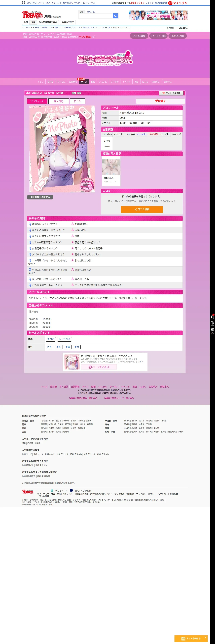
Task: Click the shop logo banner image
Action: click(105, 58)
